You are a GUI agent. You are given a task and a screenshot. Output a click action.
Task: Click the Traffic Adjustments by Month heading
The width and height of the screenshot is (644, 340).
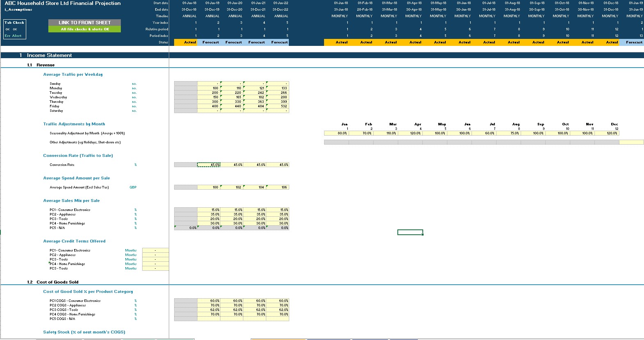point(74,124)
